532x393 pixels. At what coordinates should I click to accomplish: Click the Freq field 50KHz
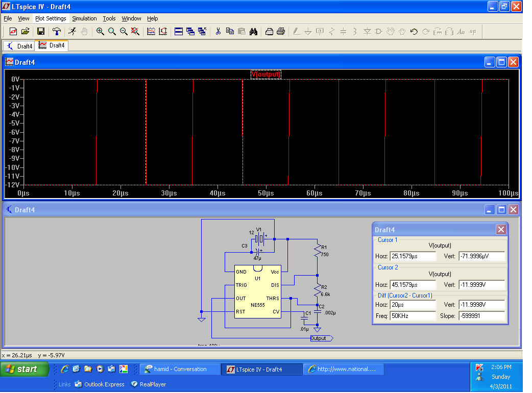[x=413, y=316]
